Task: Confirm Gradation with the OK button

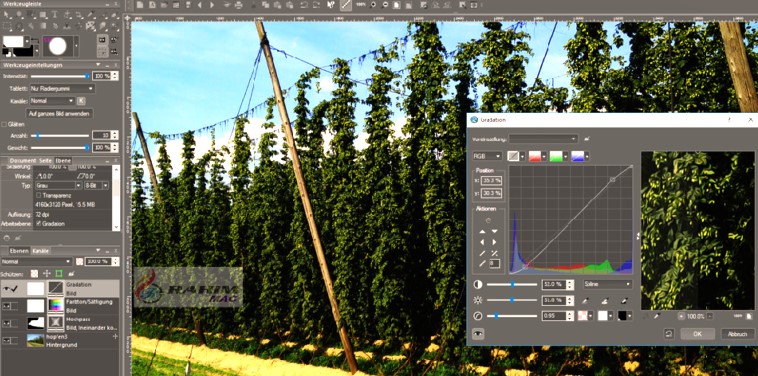Action: pyautogui.click(x=697, y=333)
